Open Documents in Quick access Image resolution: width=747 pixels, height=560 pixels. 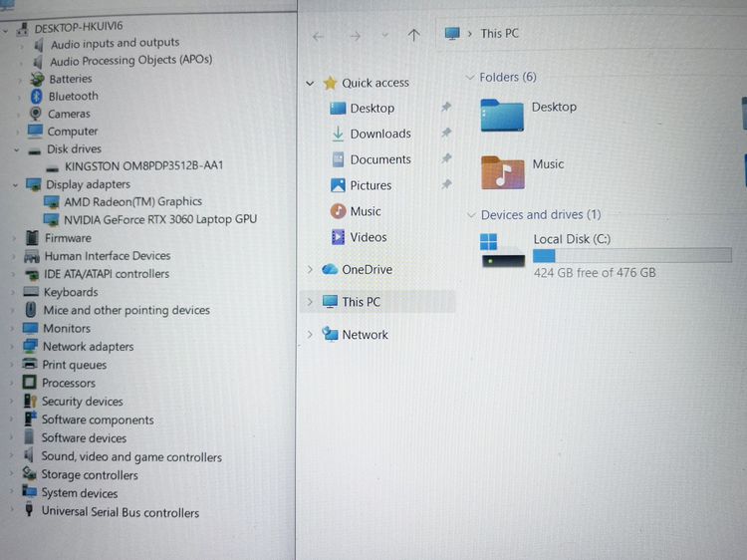(x=380, y=159)
